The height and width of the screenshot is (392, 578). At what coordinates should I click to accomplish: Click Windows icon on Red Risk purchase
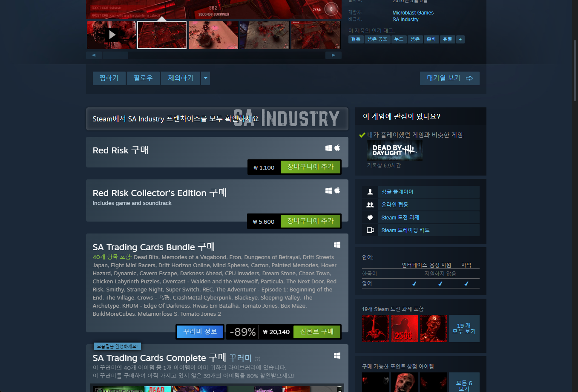pos(328,148)
